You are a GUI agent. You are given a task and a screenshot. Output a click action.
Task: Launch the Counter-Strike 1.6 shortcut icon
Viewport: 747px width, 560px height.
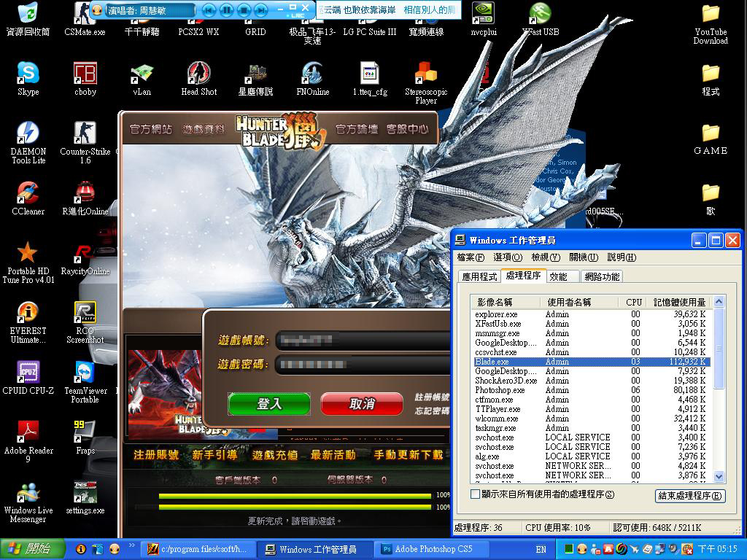[85, 133]
